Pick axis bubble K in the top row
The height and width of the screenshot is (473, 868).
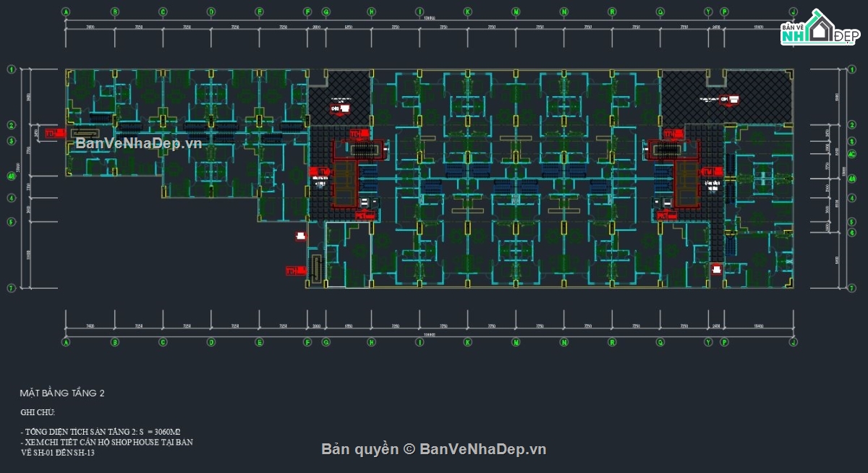[x=468, y=12]
